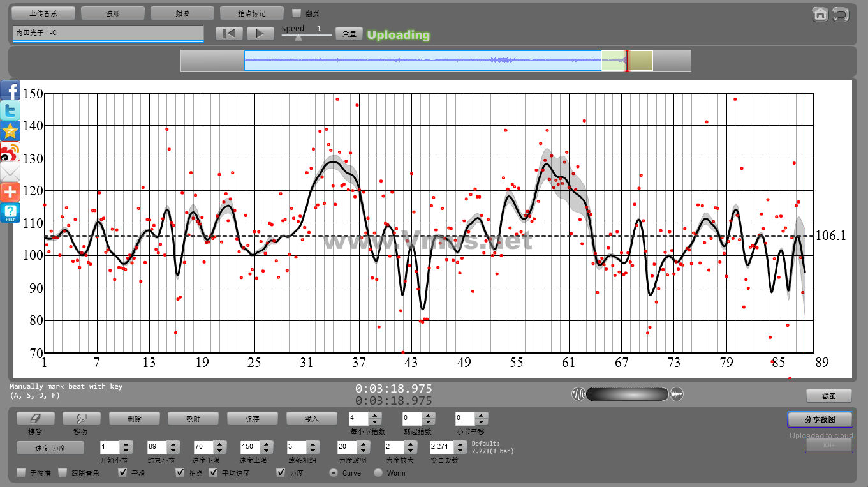
Task: Select the move (移动) tool icon
Action: click(81, 418)
